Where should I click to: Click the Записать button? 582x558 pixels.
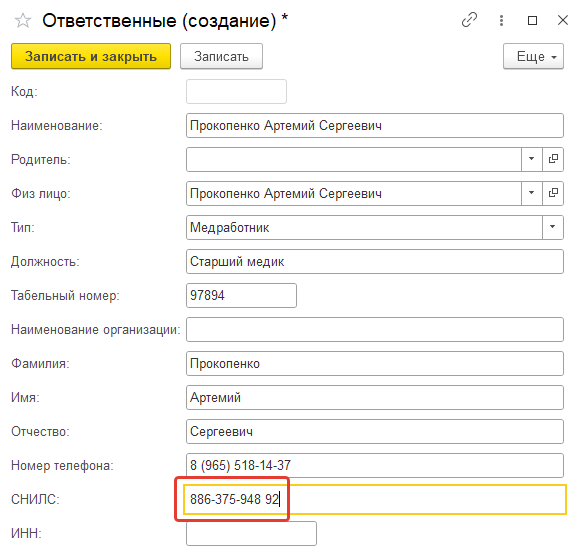coord(221,56)
